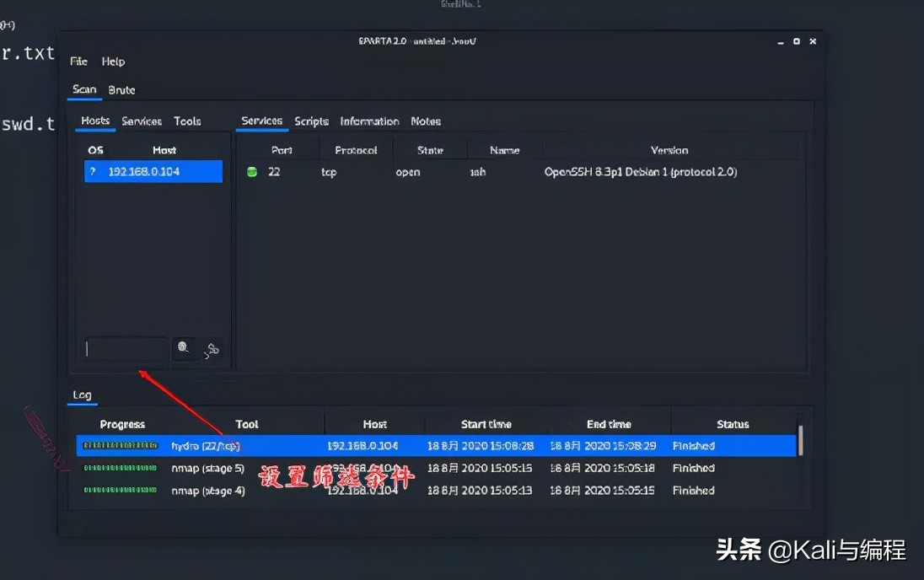The width and height of the screenshot is (924, 580).
Task: Select the hydra (22/tcp) log row
Action: tap(436, 446)
